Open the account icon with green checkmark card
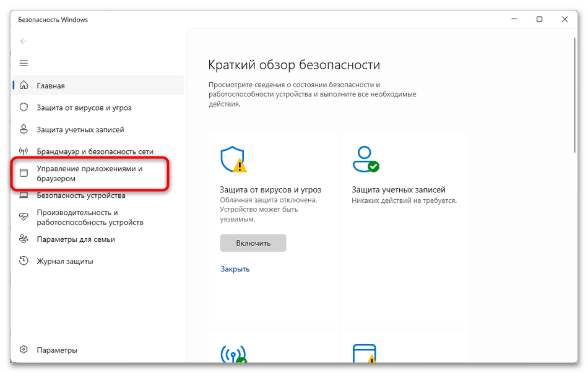588x373 pixels. [366, 160]
